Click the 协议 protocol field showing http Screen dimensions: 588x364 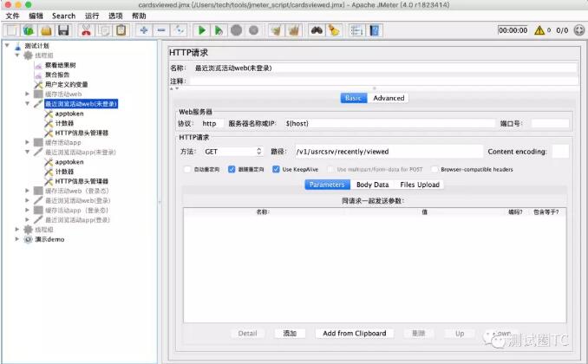[x=211, y=123]
